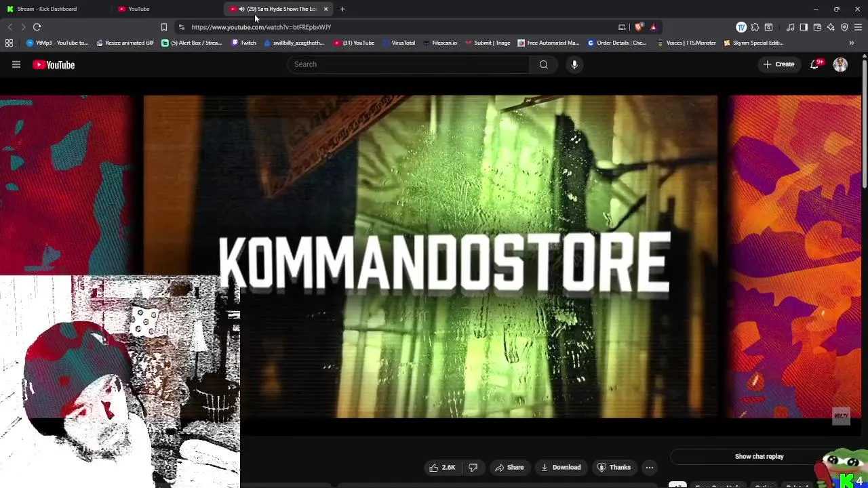This screenshot has width=868, height=488.
Task: Open the account avatar menu
Action: point(840,64)
